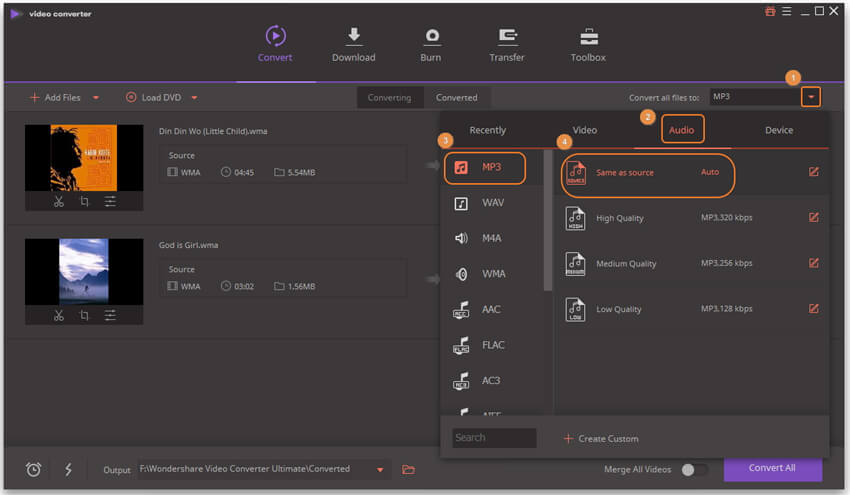Image resolution: width=850 pixels, height=495 pixels.
Task: Switch to the Audio tab
Action: 682,130
